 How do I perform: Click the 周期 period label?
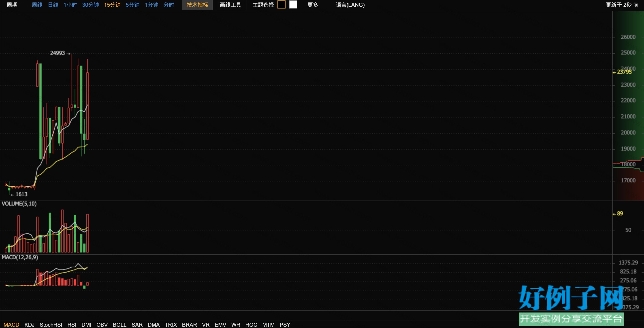click(x=12, y=5)
